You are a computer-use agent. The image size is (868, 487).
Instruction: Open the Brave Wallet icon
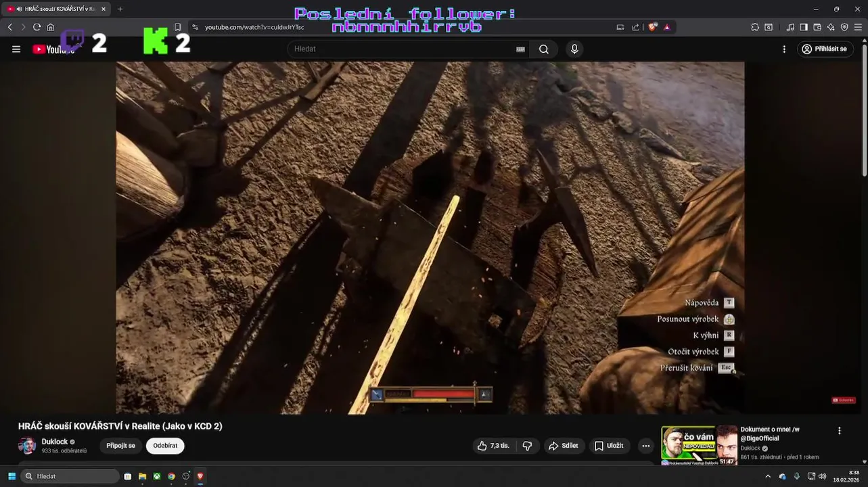[817, 27]
